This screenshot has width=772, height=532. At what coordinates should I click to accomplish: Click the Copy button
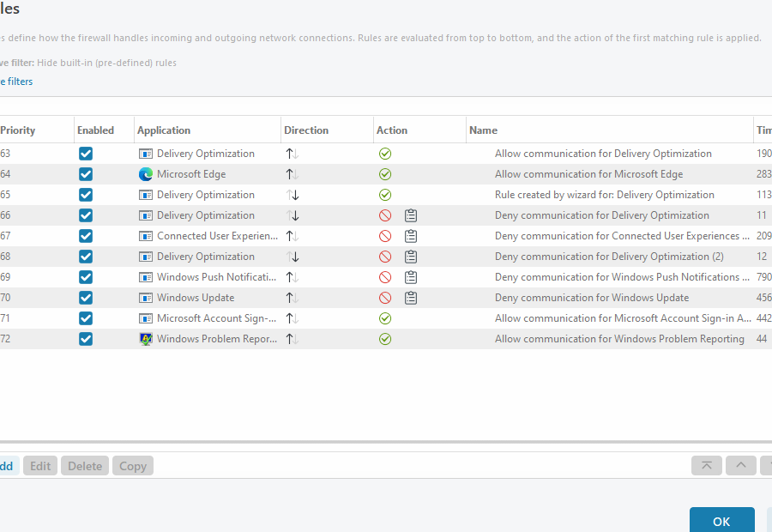[x=133, y=466]
